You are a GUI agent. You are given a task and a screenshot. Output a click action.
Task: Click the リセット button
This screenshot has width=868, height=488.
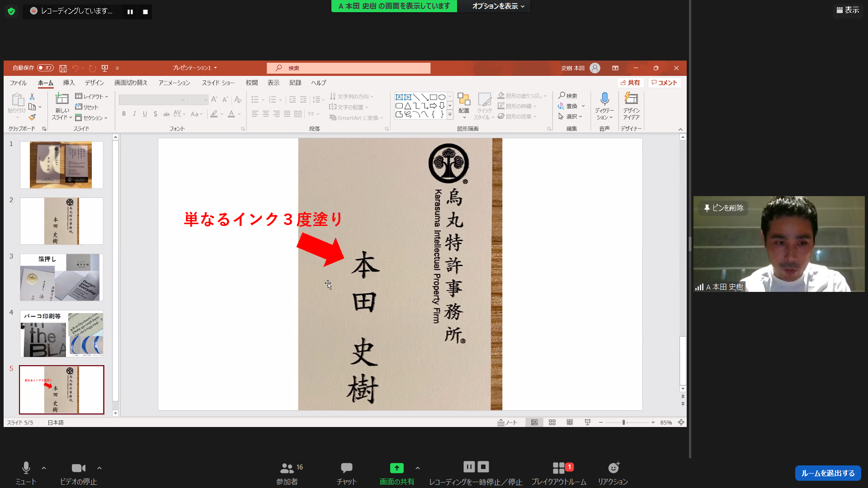[x=87, y=107]
